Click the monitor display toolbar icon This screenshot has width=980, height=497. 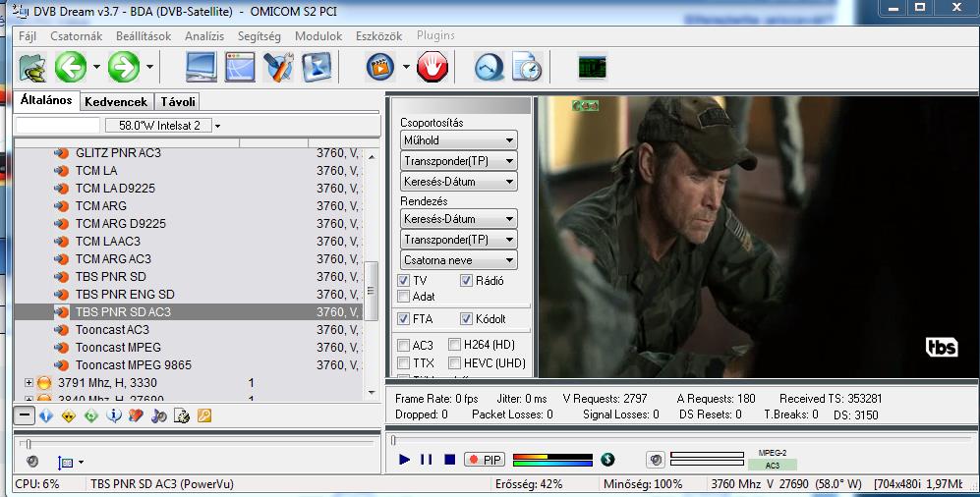pos(202,67)
